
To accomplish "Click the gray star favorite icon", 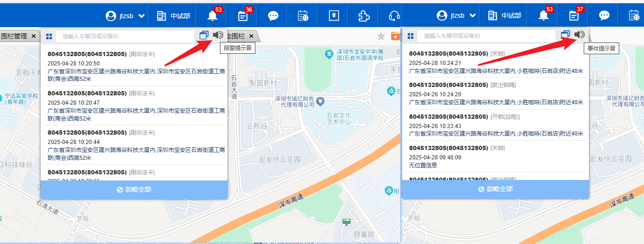I will [x=381, y=36].
